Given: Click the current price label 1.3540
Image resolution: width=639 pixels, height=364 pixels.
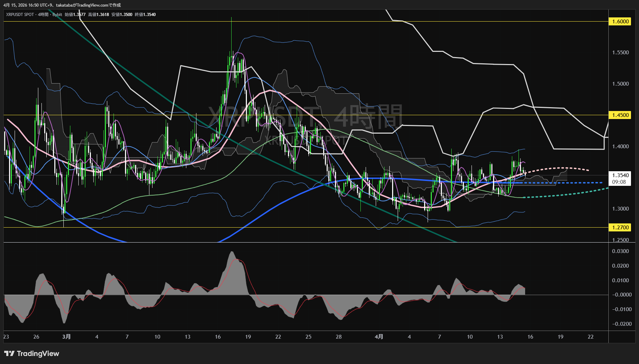Looking at the screenshot, I should (620, 175).
